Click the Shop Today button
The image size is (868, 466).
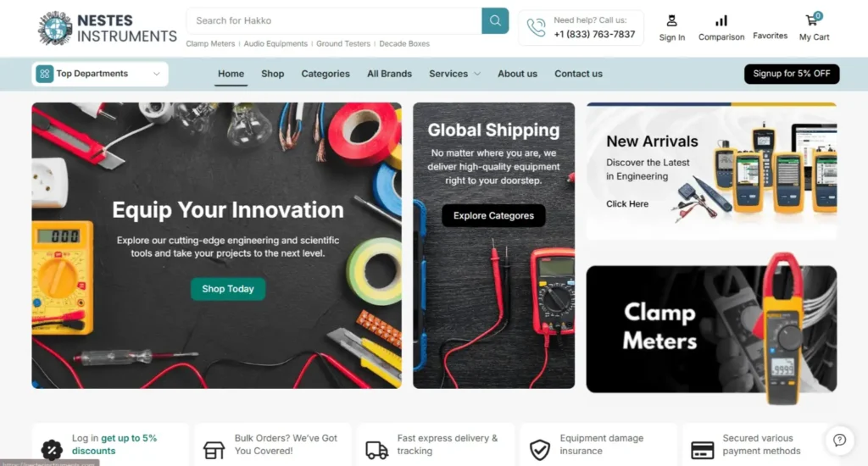click(227, 289)
